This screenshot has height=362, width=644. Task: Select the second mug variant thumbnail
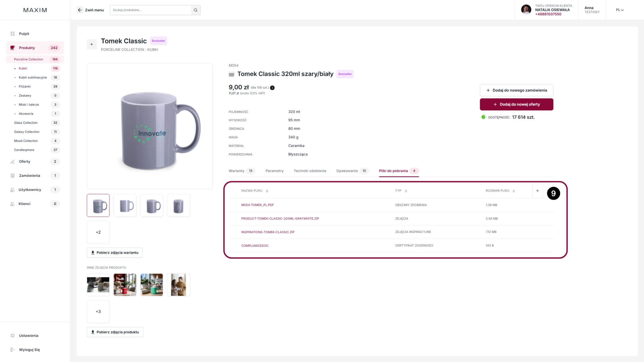(x=125, y=205)
